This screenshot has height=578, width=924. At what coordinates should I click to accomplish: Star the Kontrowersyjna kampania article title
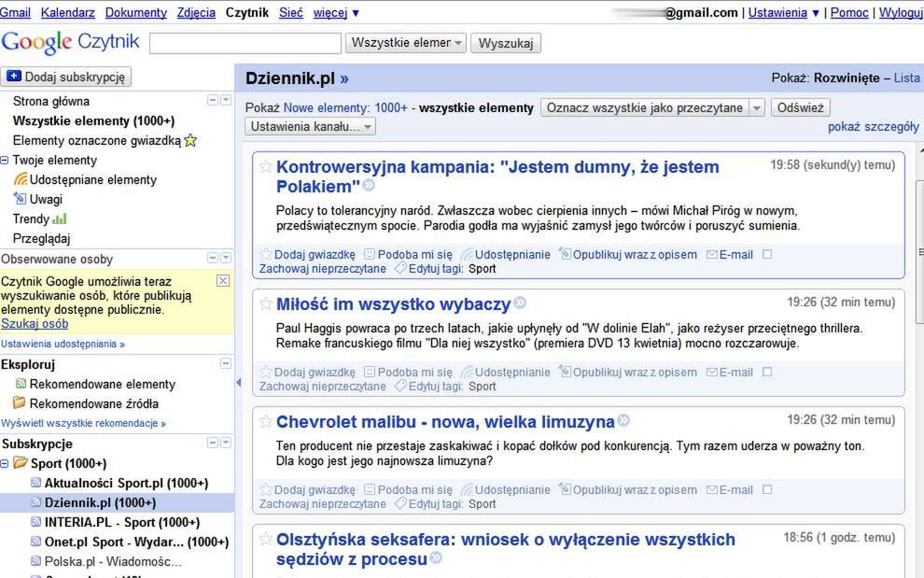(266, 167)
